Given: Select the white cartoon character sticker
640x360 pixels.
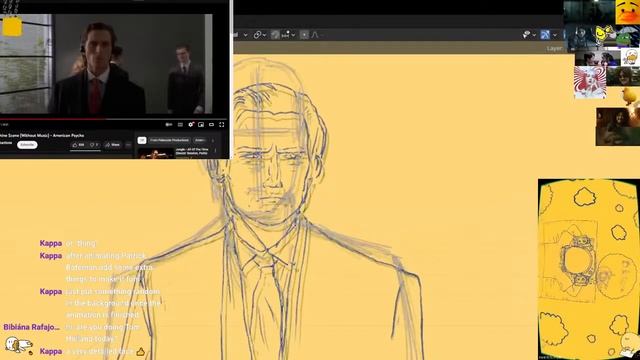Looking at the screenshot, I should pyautogui.click(x=630, y=58).
